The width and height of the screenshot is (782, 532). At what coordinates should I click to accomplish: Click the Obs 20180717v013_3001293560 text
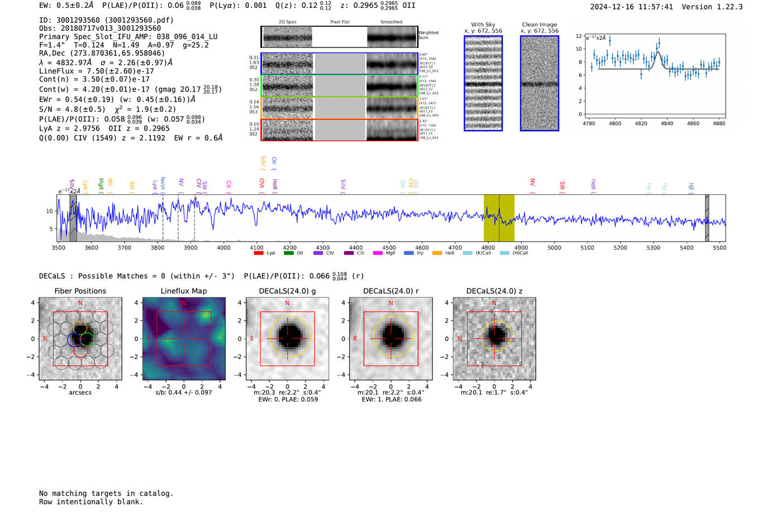[100, 28]
